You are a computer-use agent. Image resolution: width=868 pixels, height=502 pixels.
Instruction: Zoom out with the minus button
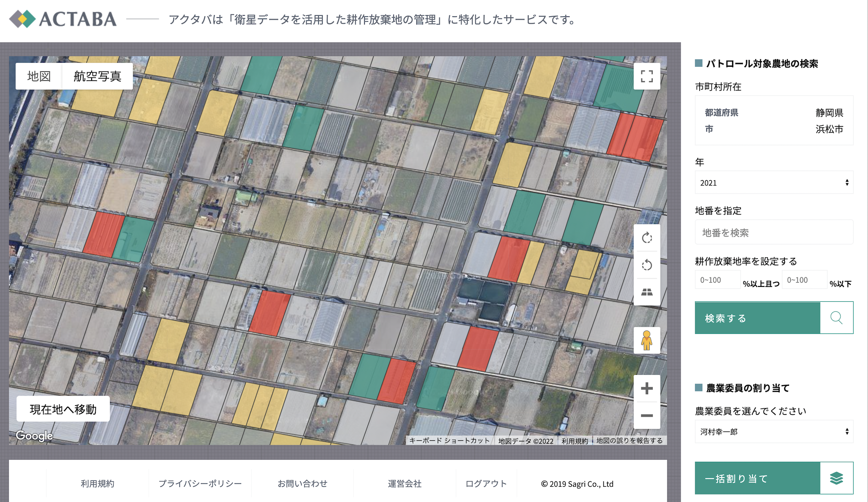[647, 415]
